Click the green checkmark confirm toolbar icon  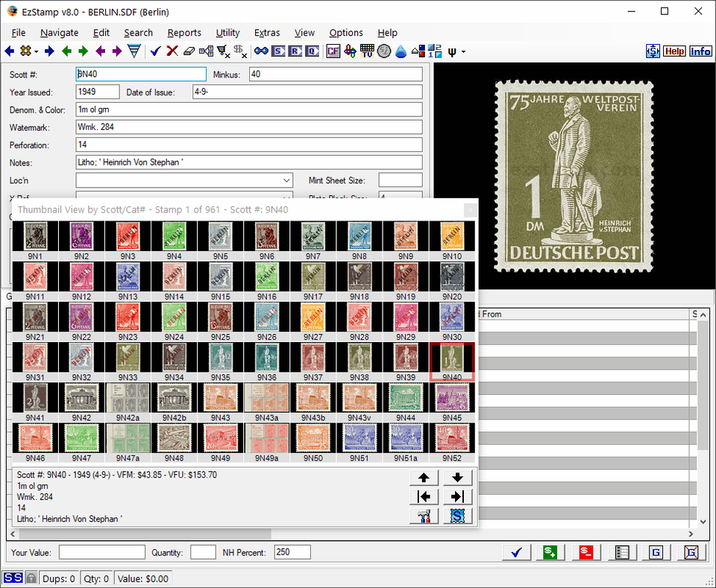(154, 51)
